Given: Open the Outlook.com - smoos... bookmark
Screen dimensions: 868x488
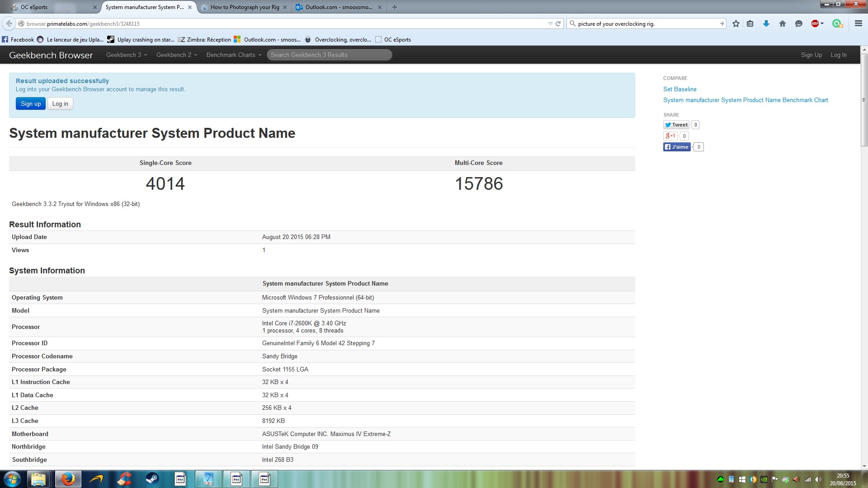Looking at the screenshot, I should (x=267, y=40).
